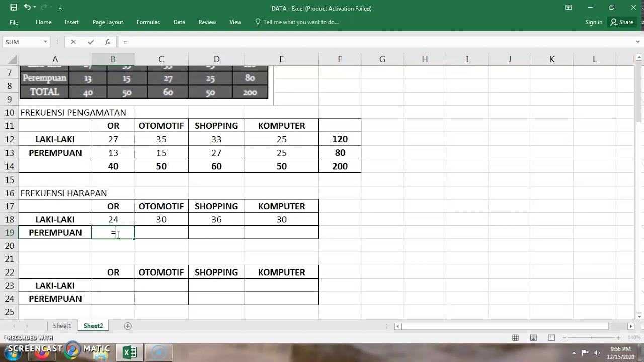Click the Share button
Screen dimensions: 644x362
tap(622, 22)
